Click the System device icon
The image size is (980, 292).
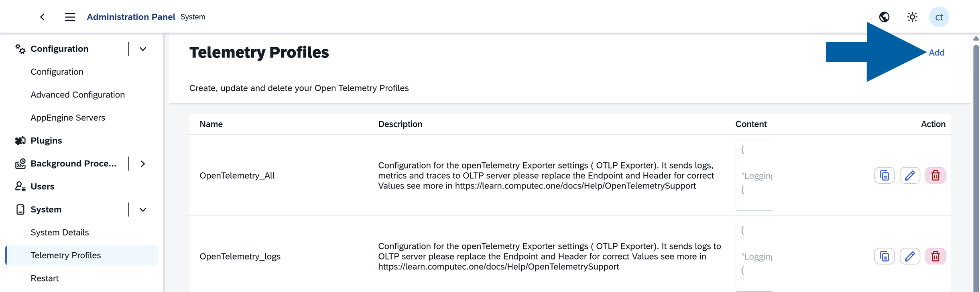pos(20,209)
